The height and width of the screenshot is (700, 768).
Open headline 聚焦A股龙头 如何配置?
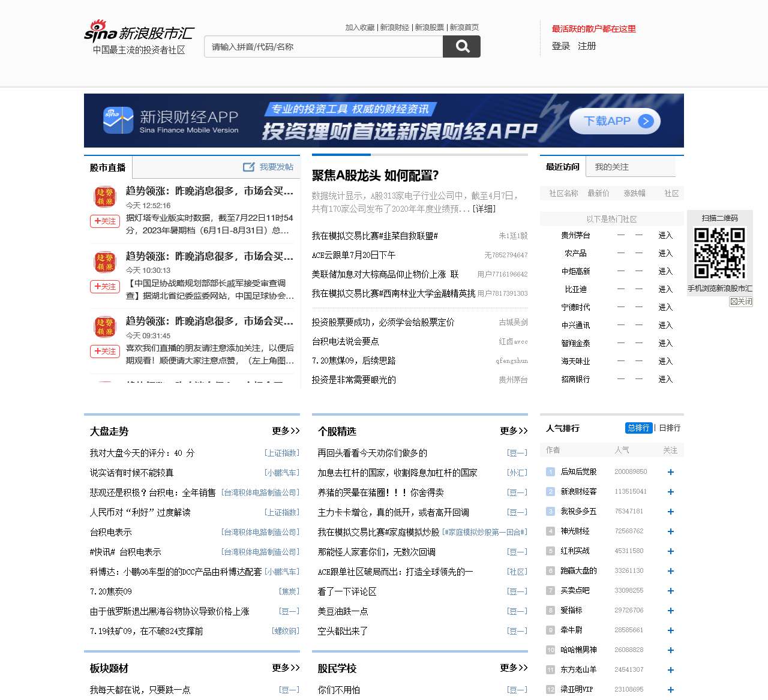375,175
